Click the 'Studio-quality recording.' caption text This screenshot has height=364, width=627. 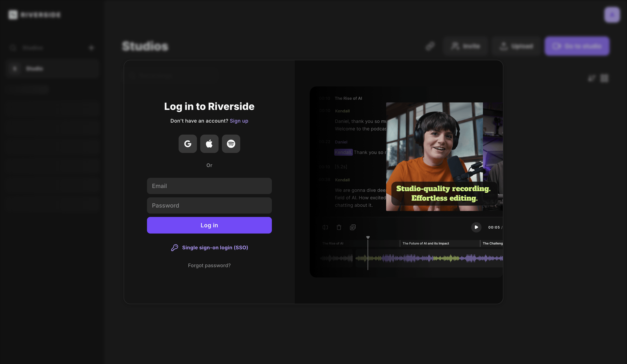point(443,189)
